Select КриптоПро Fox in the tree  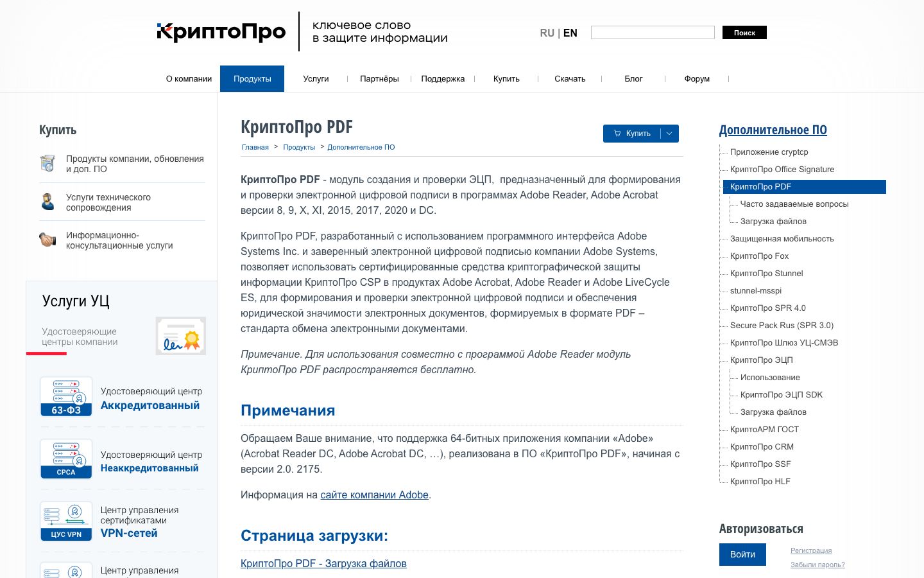pos(759,256)
